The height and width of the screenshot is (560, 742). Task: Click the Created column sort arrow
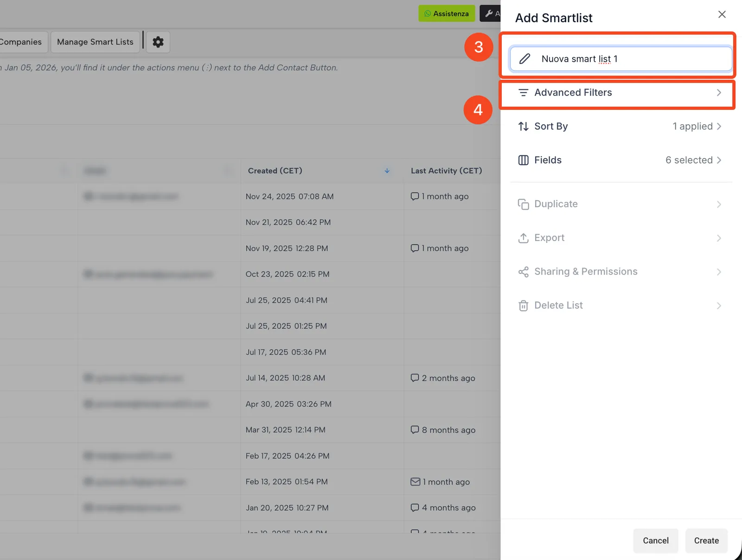(387, 171)
